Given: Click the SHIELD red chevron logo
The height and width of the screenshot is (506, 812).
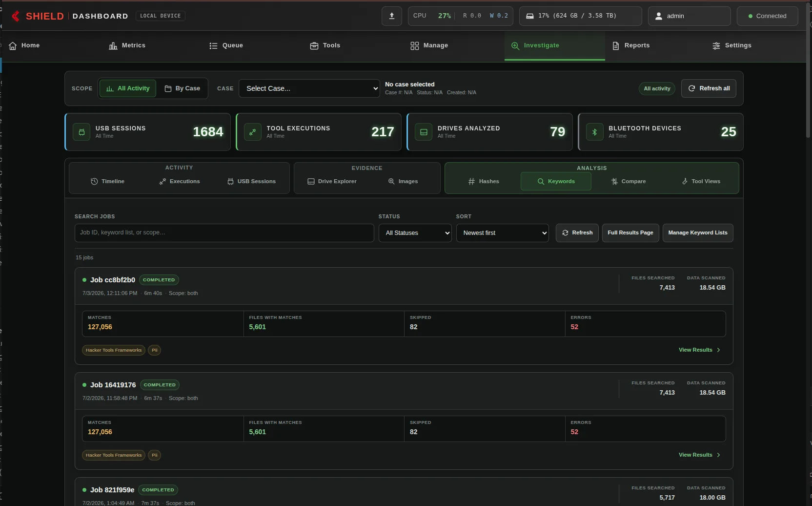Looking at the screenshot, I should click(16, 16).
